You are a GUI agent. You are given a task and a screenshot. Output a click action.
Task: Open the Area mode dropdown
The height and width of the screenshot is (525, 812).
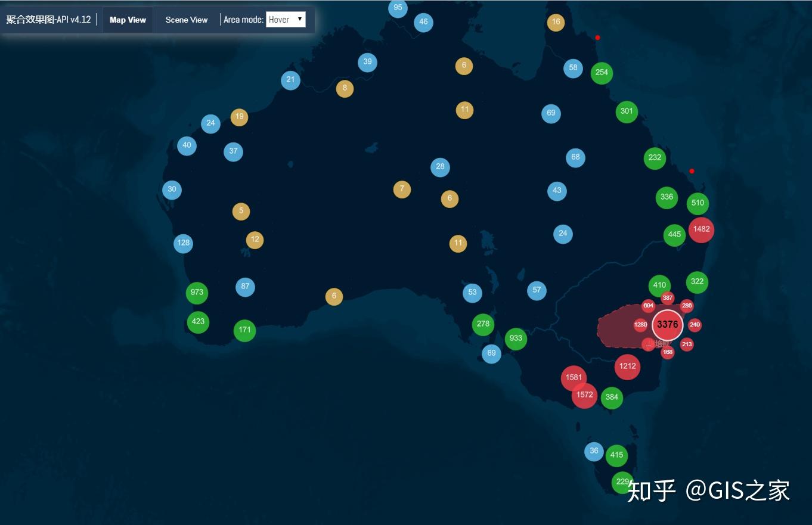point(286,19)
